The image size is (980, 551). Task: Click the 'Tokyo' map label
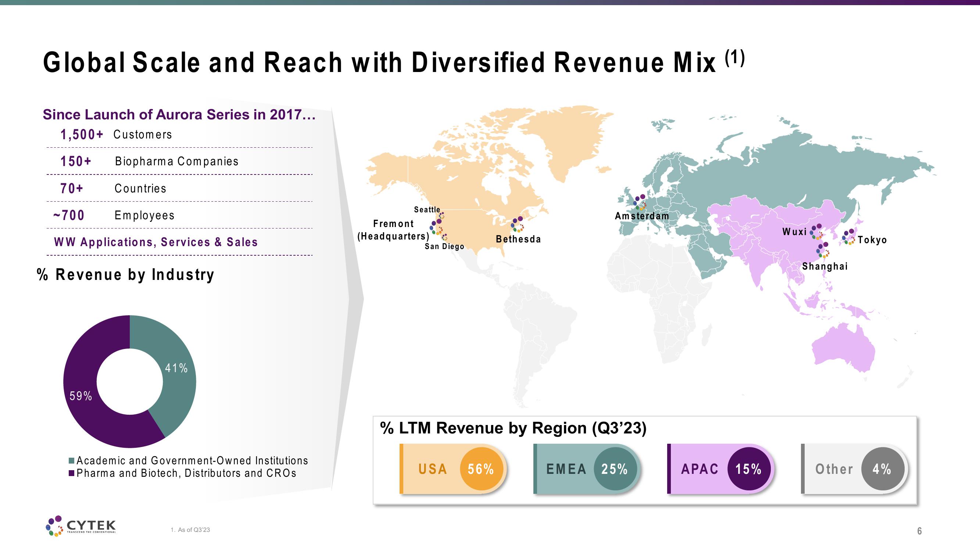click(x=872, y=240)
